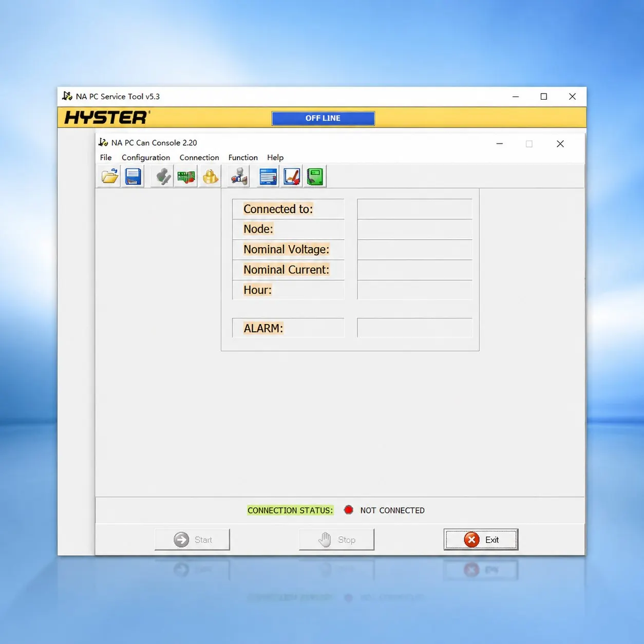Viewport: 644px width, 644px height.
Task: Open the File menu
Action: coord(106,158)
